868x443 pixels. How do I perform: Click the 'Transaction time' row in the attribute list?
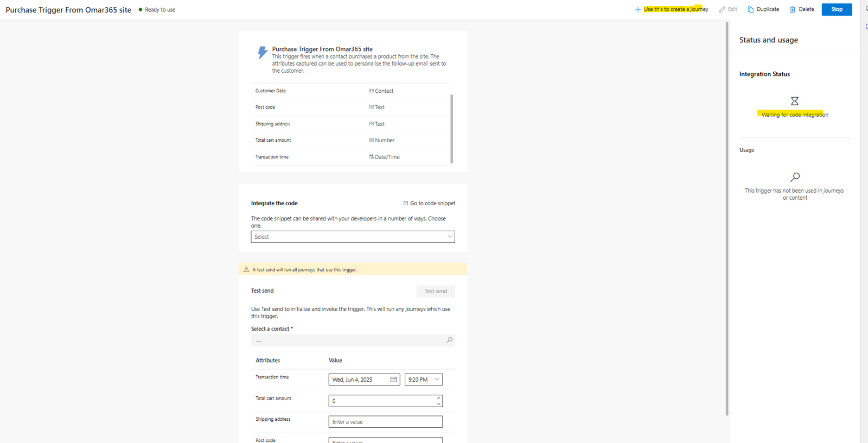[350, 157]
